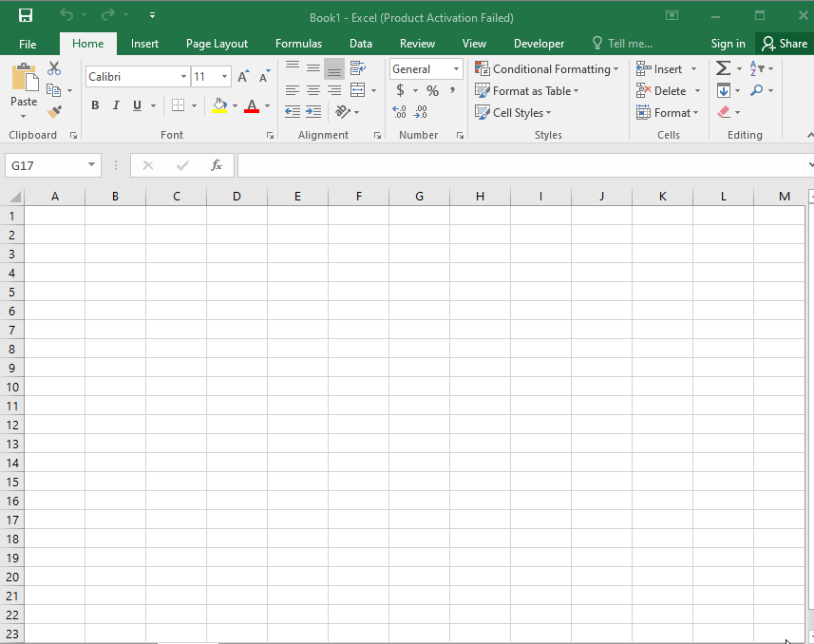Click the Increase Font Size icon

coord(243,77)
